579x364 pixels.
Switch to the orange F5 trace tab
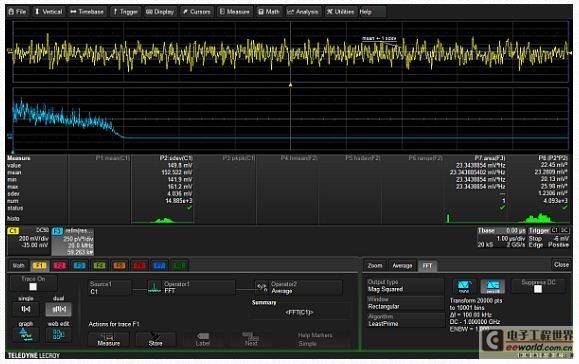pos(119,265)
